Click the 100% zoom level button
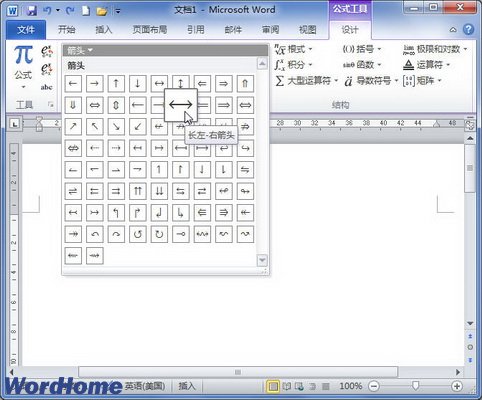The width and height of the screenshot is (482, 400). coord(351,386)
